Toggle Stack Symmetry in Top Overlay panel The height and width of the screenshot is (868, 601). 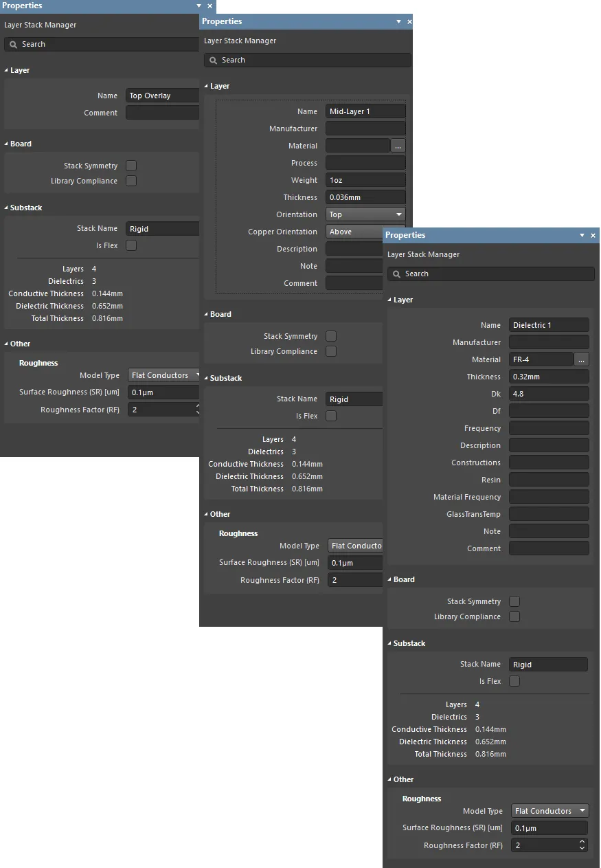pos(131,166)
